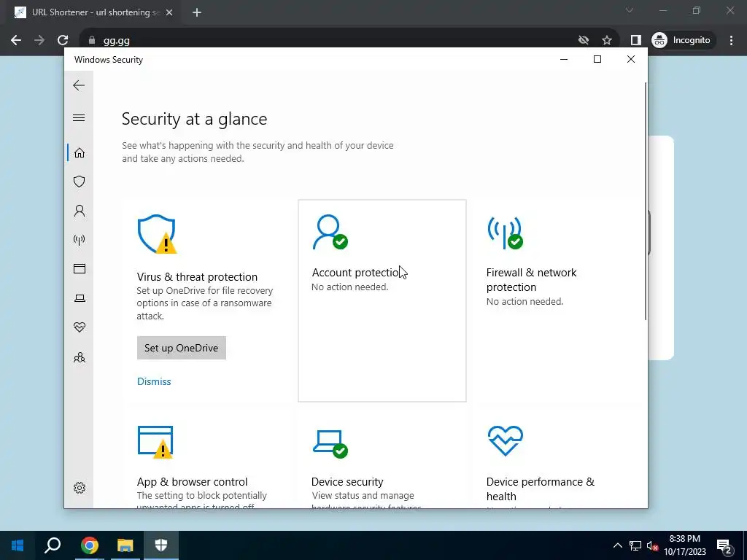Click the Windows Security vertical scrollbar
The height and width of the screenshot is (560, 747).
pyautogui.click(x=646, y=201)
